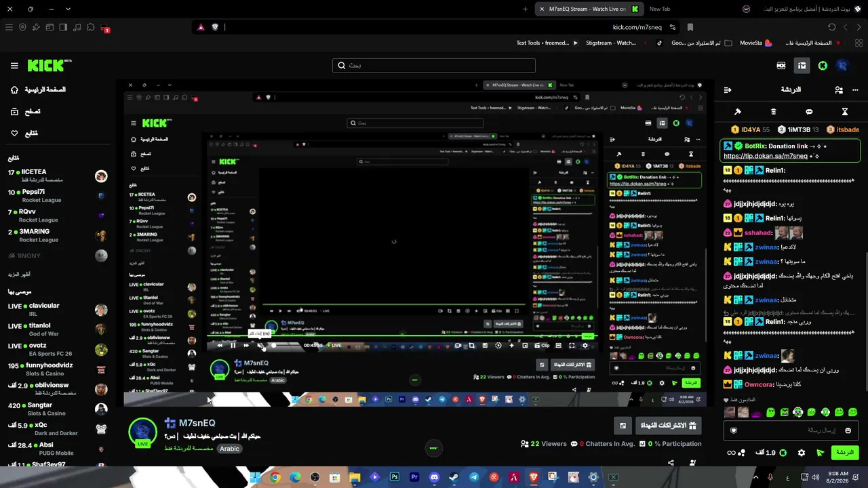Image resolution: width=868 pixels, height=488 pixels.
Task: Click the infinity icon below the chat message box
Action: pyautogui.click(x=731, y=453)
